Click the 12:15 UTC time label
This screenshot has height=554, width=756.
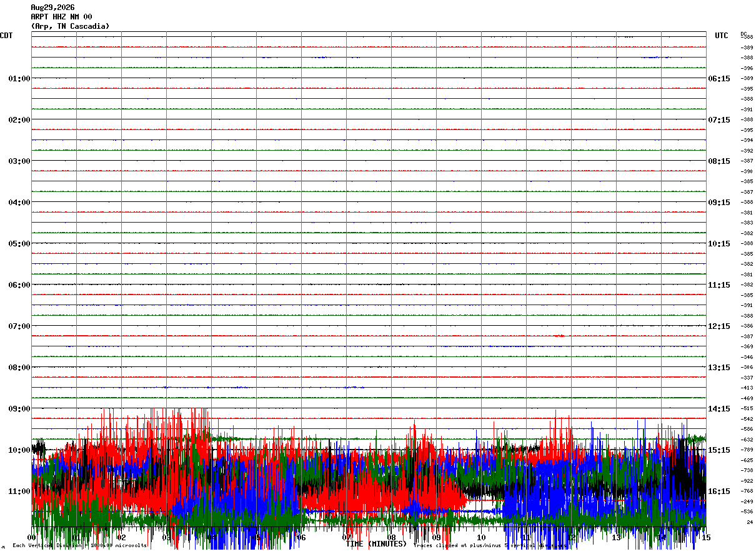coord(719,326)
